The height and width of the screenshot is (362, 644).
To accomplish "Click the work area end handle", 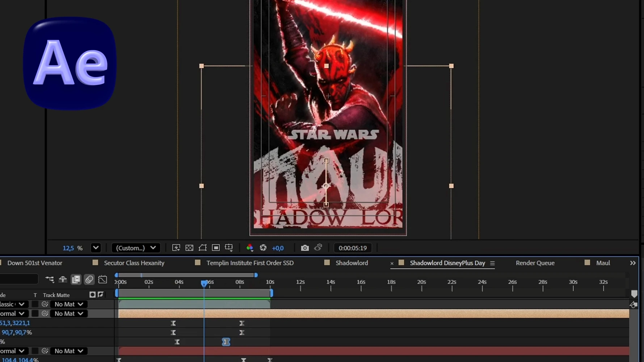I will coord(272,293).
